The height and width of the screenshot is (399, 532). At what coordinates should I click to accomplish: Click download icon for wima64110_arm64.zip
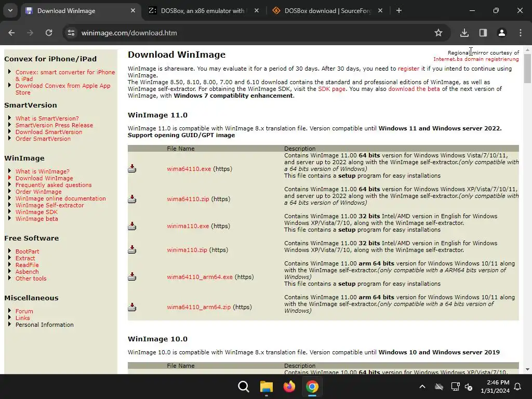click(x=132, y=307)
